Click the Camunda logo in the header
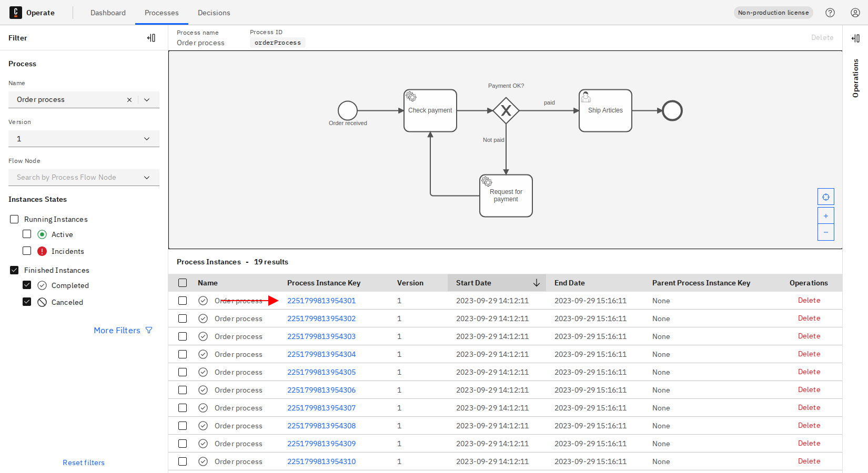Image resolution: width=868 pixels, height=473 pixels. click(16, 12)
